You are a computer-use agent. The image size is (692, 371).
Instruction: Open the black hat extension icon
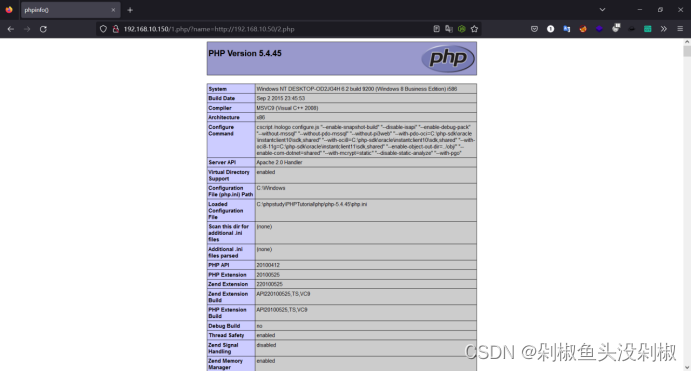coord(632,29)
